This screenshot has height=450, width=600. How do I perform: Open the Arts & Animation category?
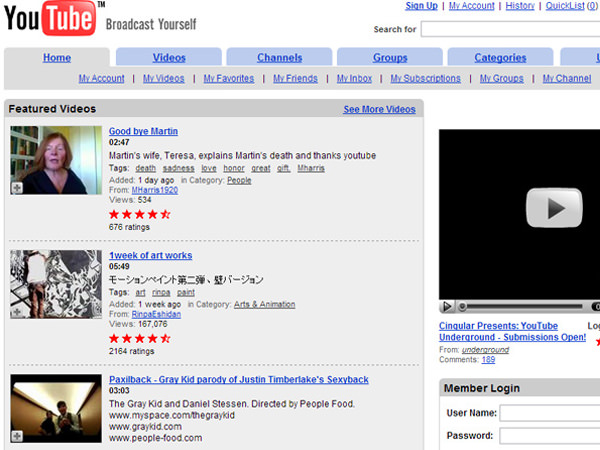[x=264, y=305]
